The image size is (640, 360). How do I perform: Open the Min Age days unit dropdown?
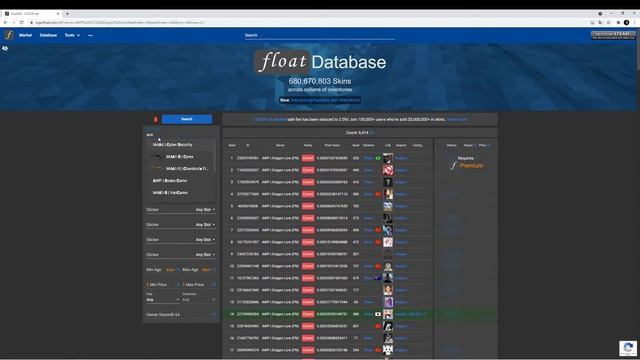point(171,270)
